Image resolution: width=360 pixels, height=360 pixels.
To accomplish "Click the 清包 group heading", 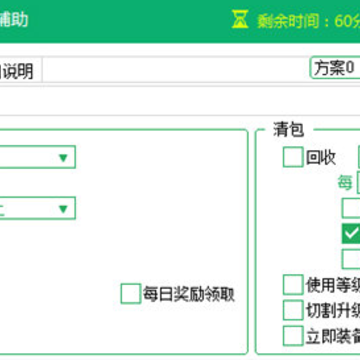I will tap(289, 129).
